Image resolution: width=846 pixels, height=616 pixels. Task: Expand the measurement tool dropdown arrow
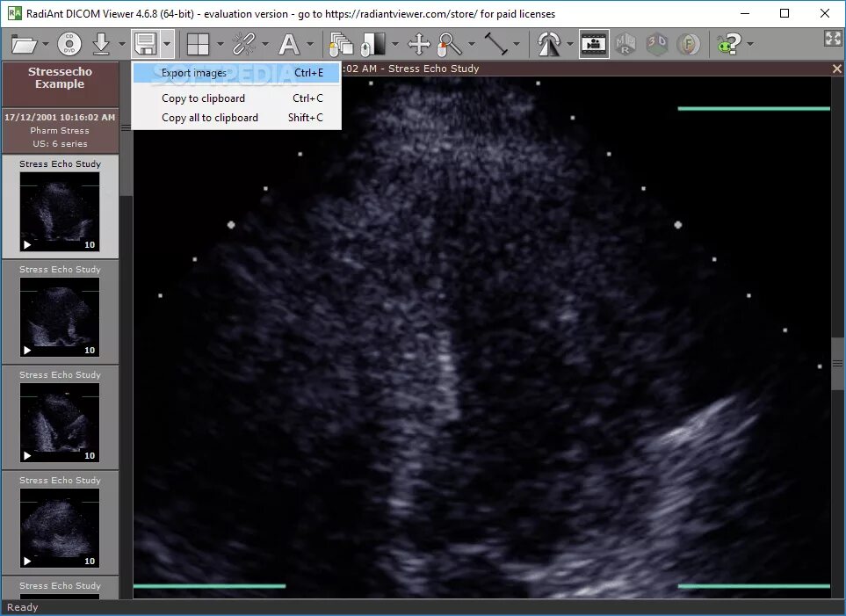pos(517,44)
